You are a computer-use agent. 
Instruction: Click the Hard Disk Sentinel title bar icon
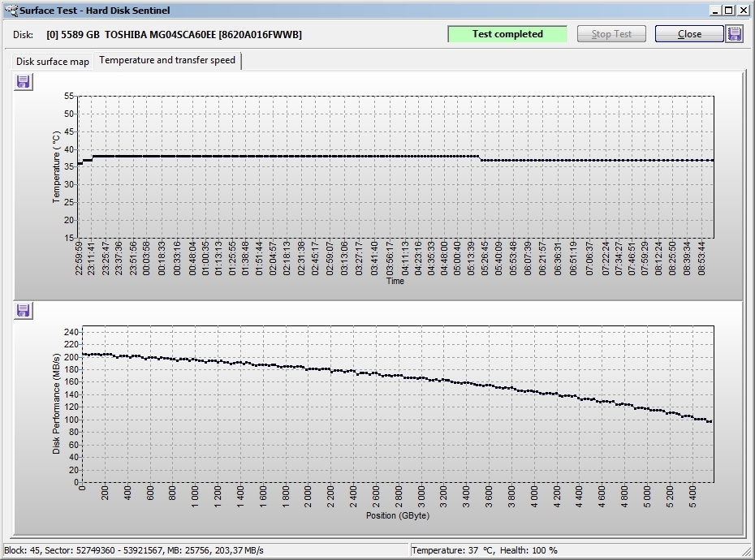[10, 11]
